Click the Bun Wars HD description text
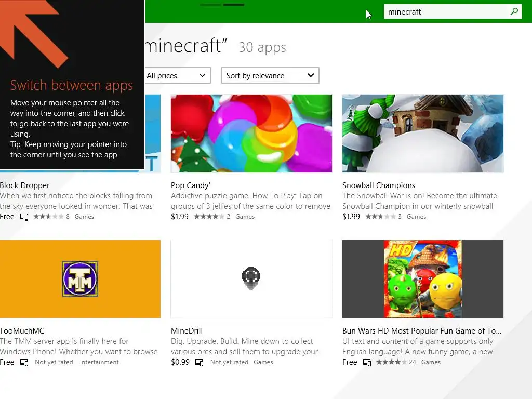Viewport: 532px width, 399px height. [418, 347]
